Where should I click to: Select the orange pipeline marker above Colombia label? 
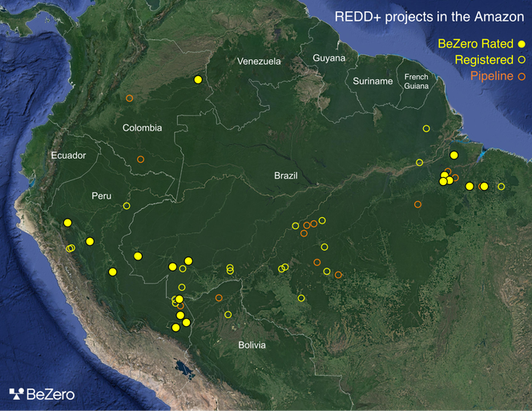pos(129,99)
